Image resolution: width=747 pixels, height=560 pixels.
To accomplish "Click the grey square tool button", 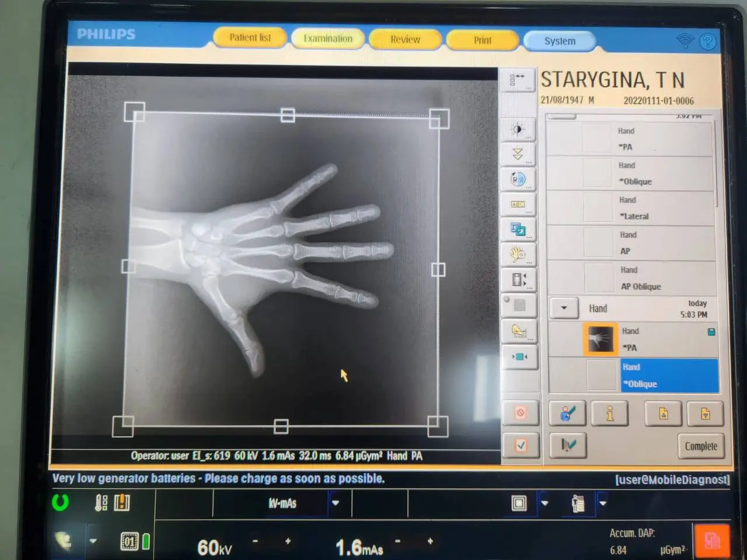I will 519,306.
